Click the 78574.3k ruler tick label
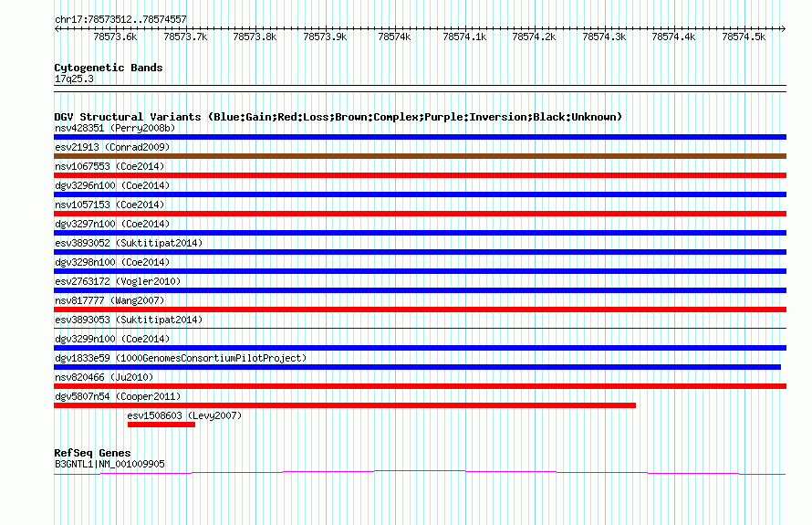The width and height of the screenshot is (812, 525). tap(604, 37)
